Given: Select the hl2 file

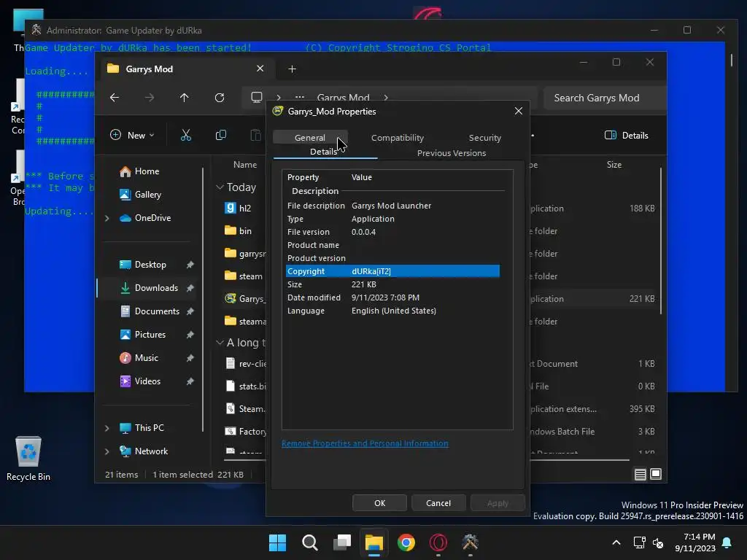Looking at the screenshot, I should coord(239,208).
